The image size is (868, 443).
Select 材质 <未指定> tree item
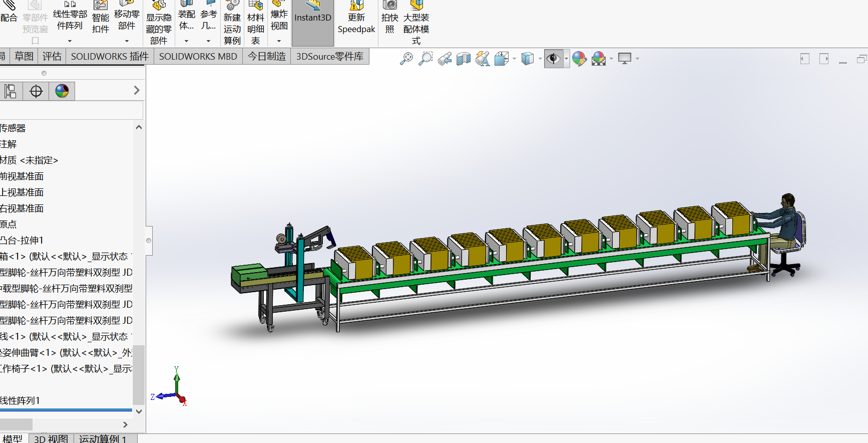pyautogui.click(x=29, y=160)
